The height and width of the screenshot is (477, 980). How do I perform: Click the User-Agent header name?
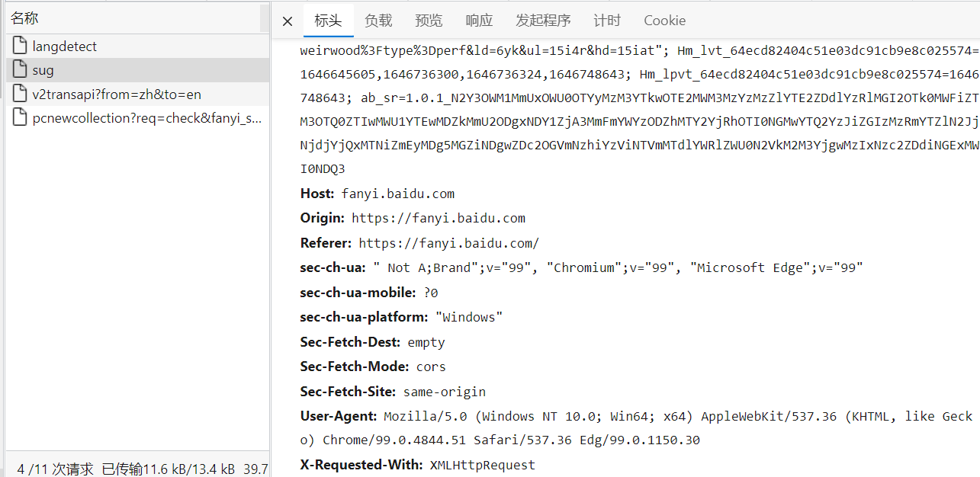(x=339, y=416)
